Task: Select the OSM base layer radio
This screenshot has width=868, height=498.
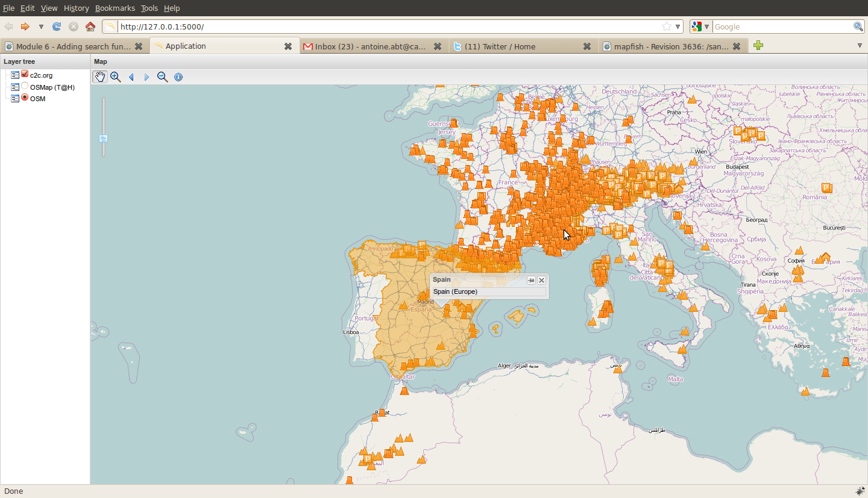Action: coord(25,97)
